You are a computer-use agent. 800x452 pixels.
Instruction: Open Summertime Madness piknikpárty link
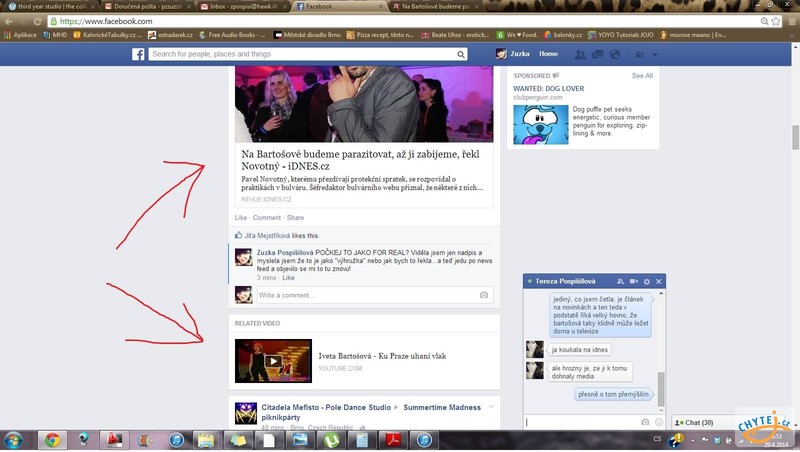coord(371,412)
